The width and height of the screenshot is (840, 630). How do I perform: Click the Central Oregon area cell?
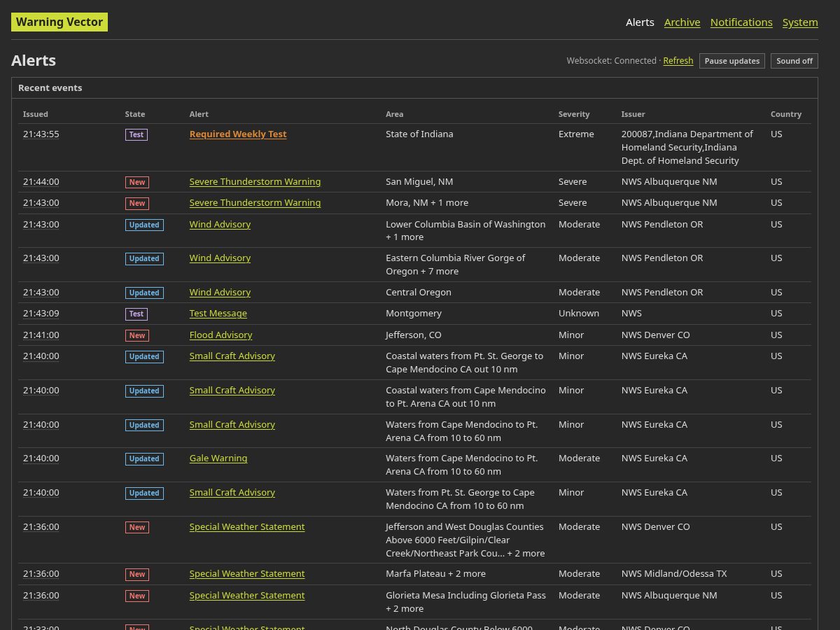click(x=419, y=293)
